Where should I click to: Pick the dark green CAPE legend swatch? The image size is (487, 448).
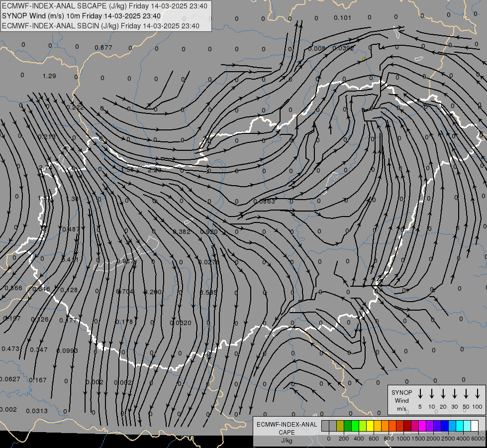point(348,426)
